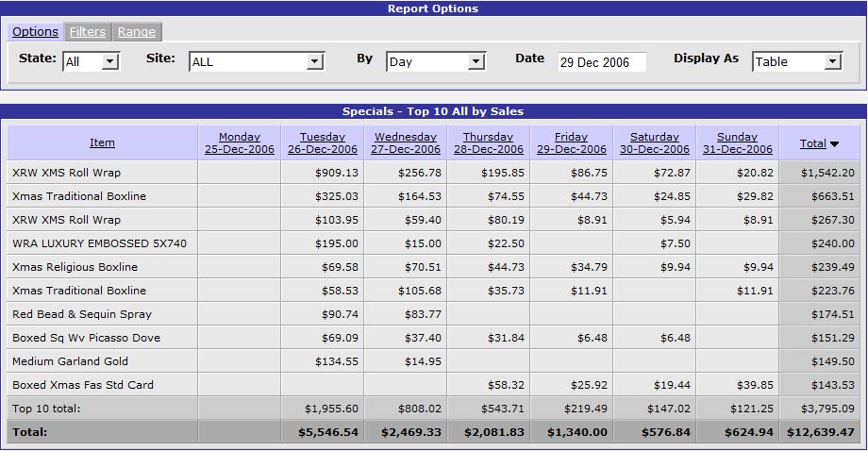Click the descending sort arrow beside Total
The image size is (868, 451).
(834, 143)
